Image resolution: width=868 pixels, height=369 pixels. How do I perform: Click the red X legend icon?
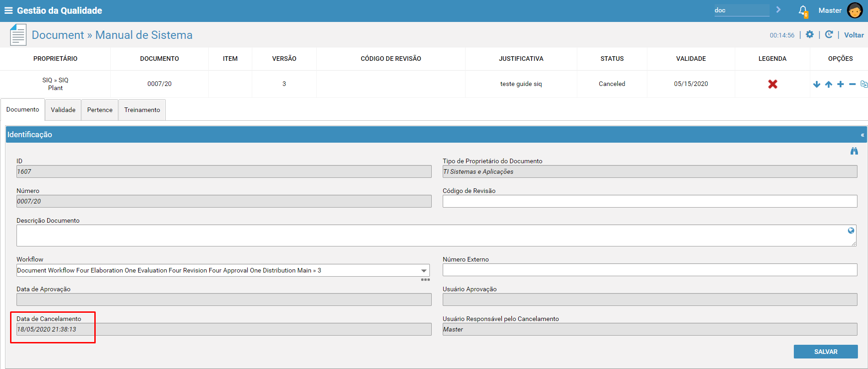(773, 84)
